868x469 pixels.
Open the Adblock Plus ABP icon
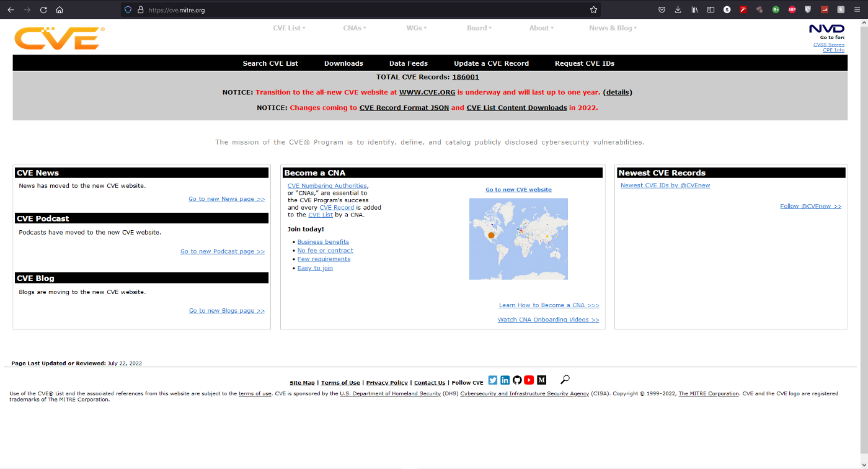tap(792, 10)
